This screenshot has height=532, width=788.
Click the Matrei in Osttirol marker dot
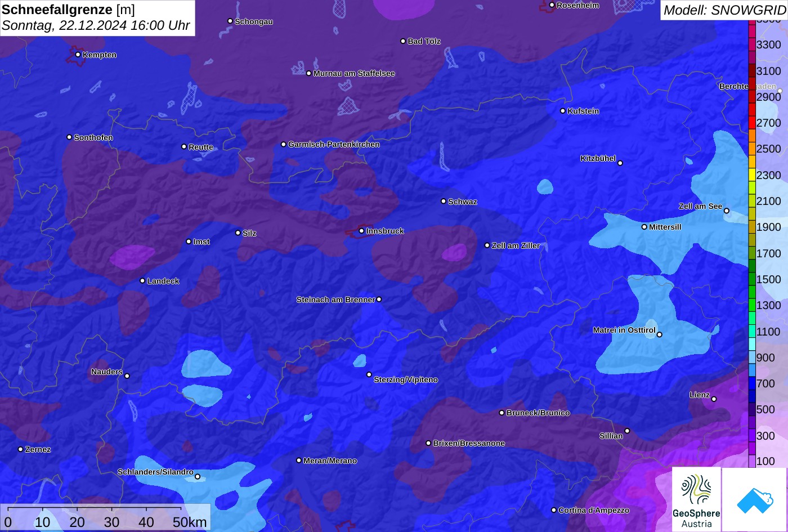[660, 334]
